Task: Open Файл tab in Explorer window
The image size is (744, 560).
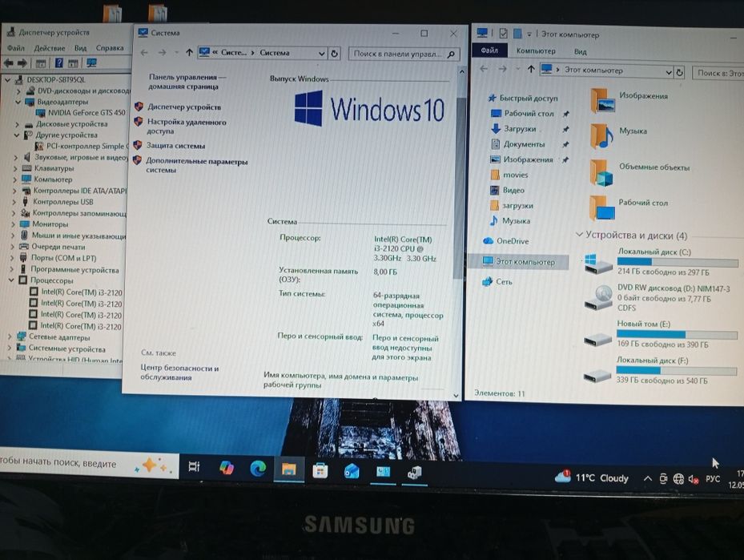Action: point(489,50)
